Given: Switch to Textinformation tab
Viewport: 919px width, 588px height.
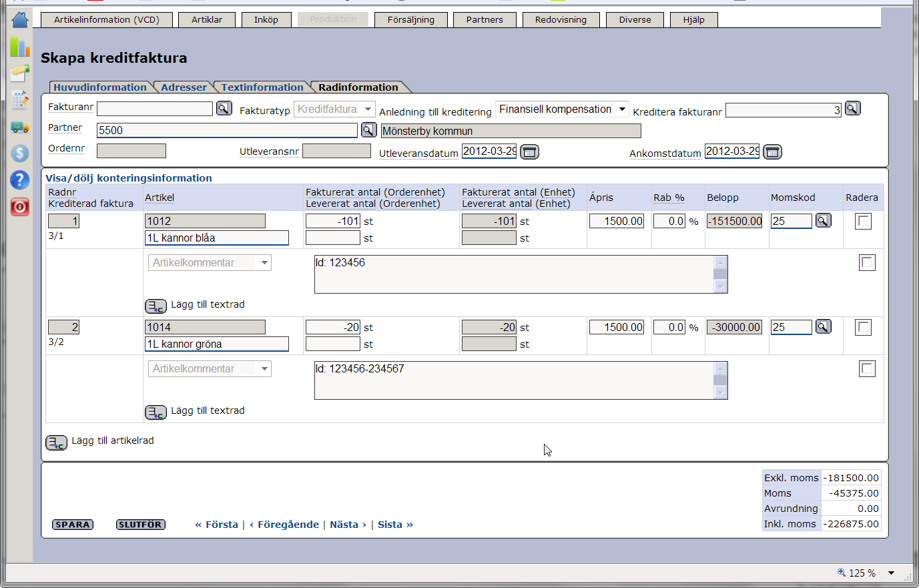Looking at the screenshot, I should tap(262, 87).
